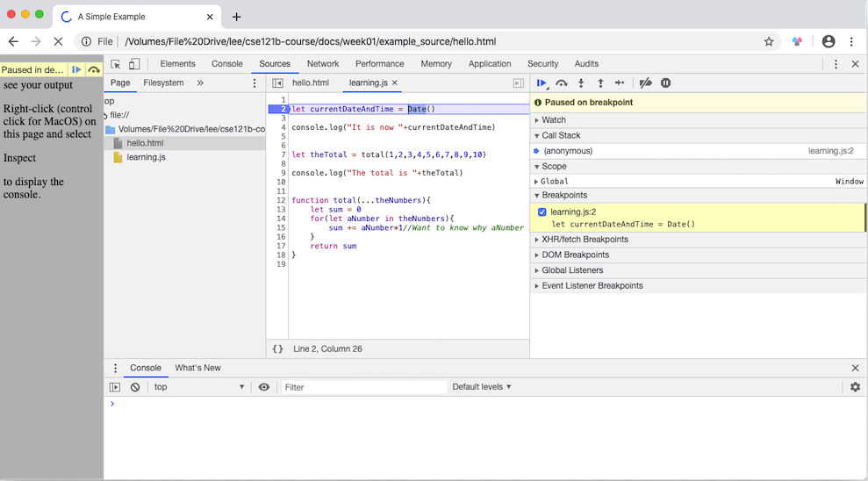Viewport: 868px width, 481px height.
Task: Open console settings gear
Action: [x=855, y=387]
